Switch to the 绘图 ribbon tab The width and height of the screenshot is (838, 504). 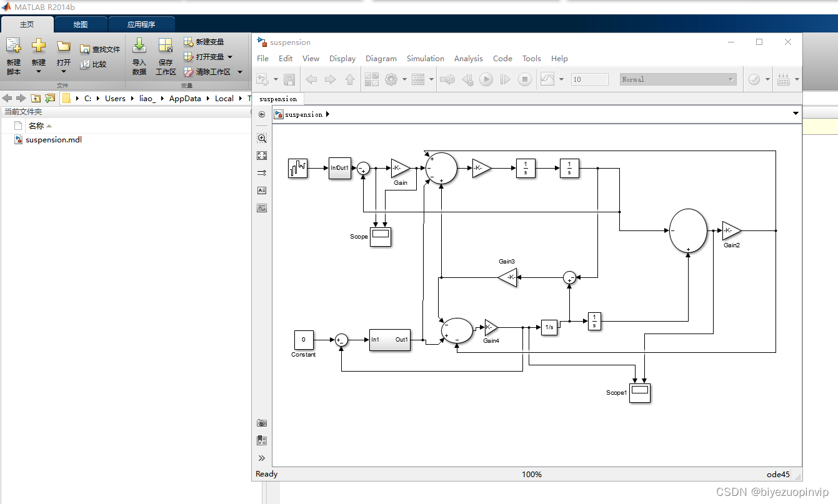pos(81,24)
